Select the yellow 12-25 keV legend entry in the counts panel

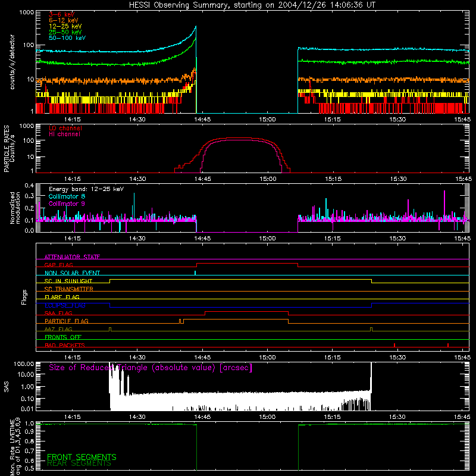(x=65, y=26)
